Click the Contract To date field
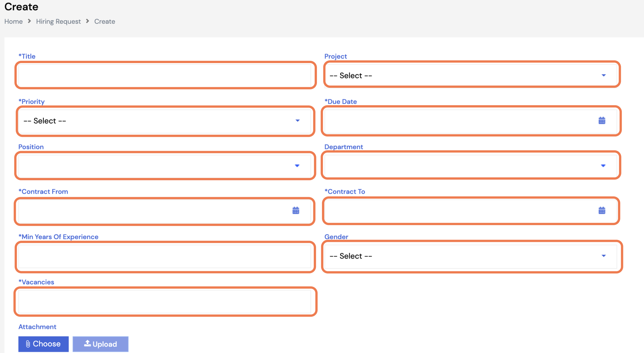The width and height of the screenshot is (644, 353). (458, 211)
